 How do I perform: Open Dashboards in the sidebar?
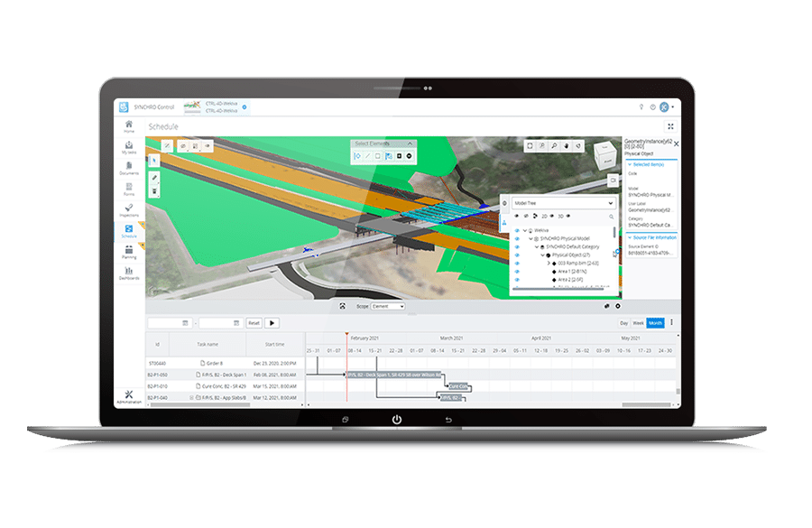129,273
